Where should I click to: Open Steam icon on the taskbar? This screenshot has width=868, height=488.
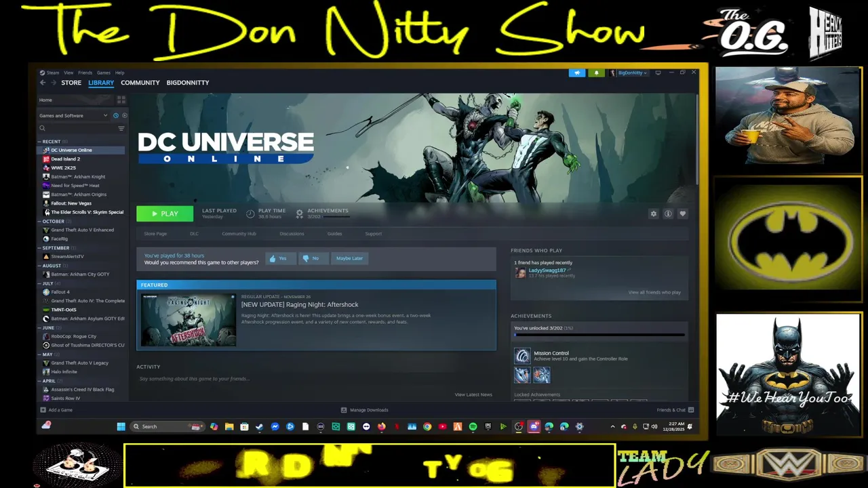pos(259,426)
